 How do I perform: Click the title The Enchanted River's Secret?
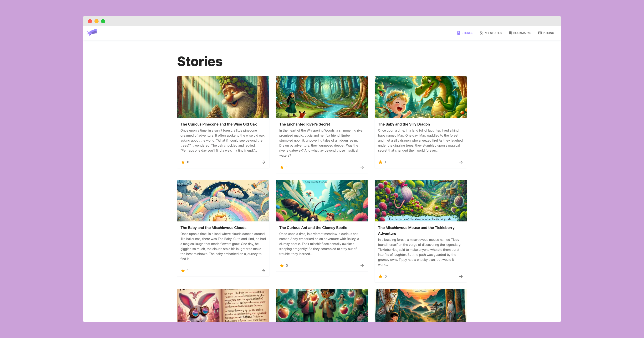coord(305,124)
